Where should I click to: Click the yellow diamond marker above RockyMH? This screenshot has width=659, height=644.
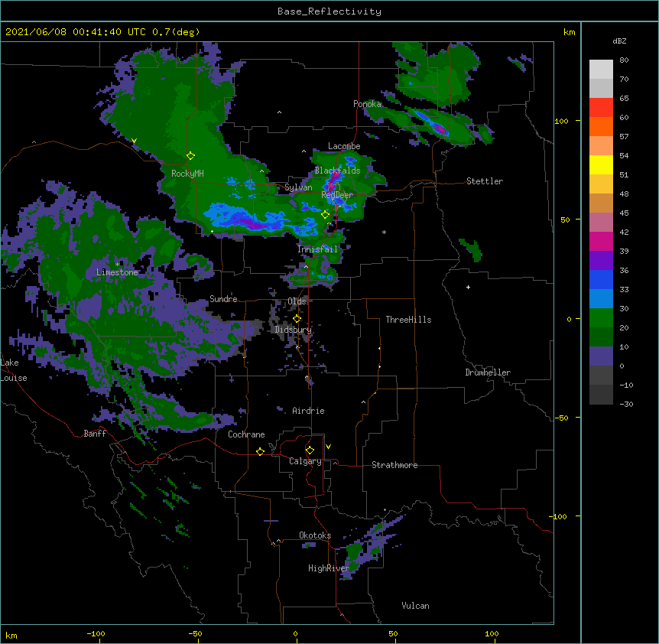[191, 156]
